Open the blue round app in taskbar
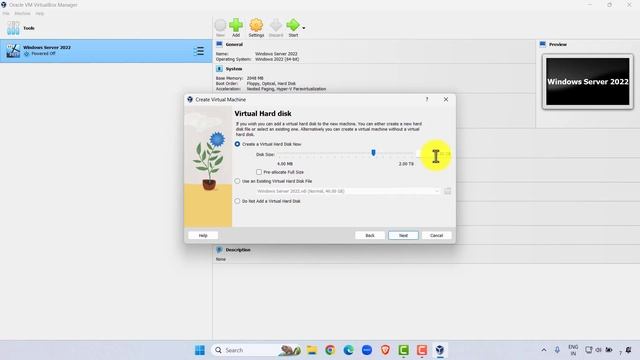Screen dimensions: 640x360 click(x=367, y=350)
